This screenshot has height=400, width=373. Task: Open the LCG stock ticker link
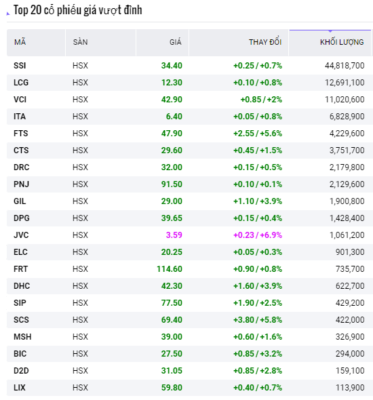point(21,83)
